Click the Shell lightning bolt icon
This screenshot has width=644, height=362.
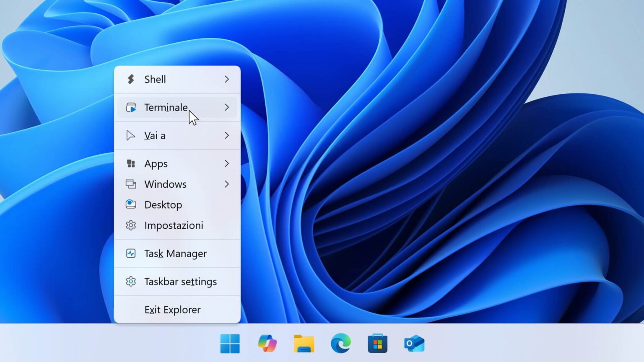(x=131, y=79)
